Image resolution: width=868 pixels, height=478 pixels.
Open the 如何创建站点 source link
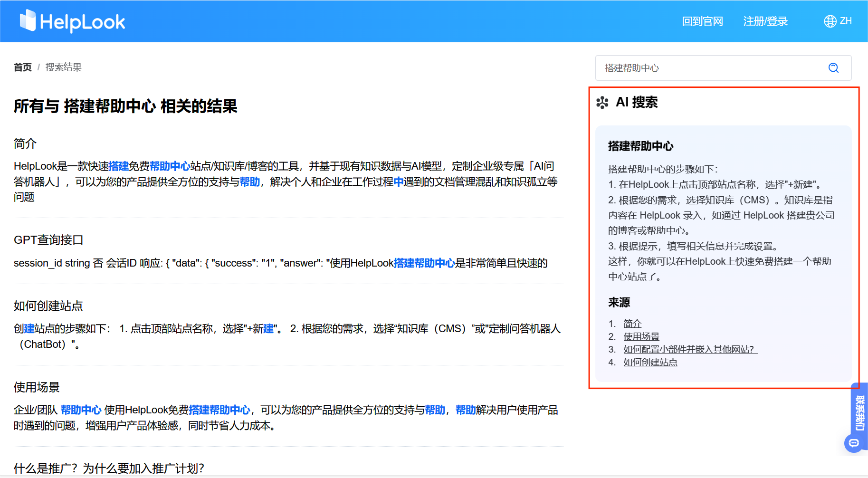(650, 362)
